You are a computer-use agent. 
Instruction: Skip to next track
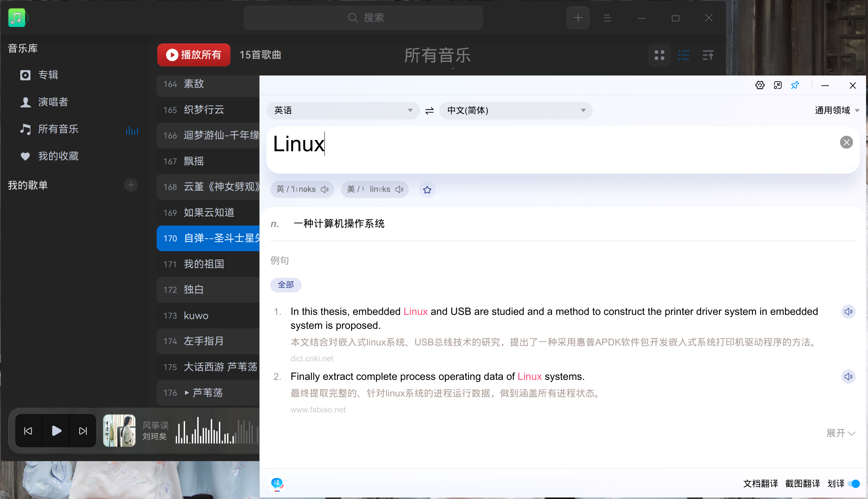point(83,431)
